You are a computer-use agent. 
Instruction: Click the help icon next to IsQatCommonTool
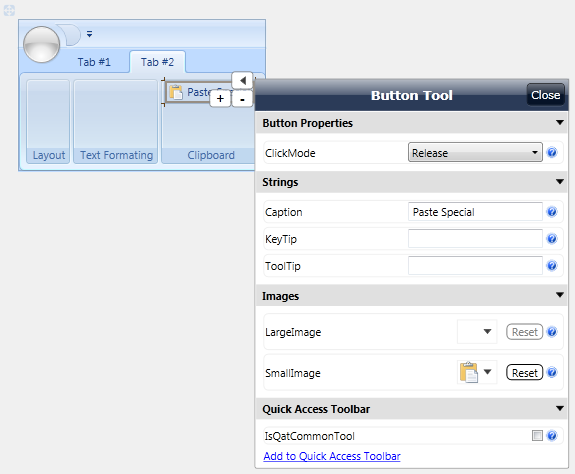[552, 436]
